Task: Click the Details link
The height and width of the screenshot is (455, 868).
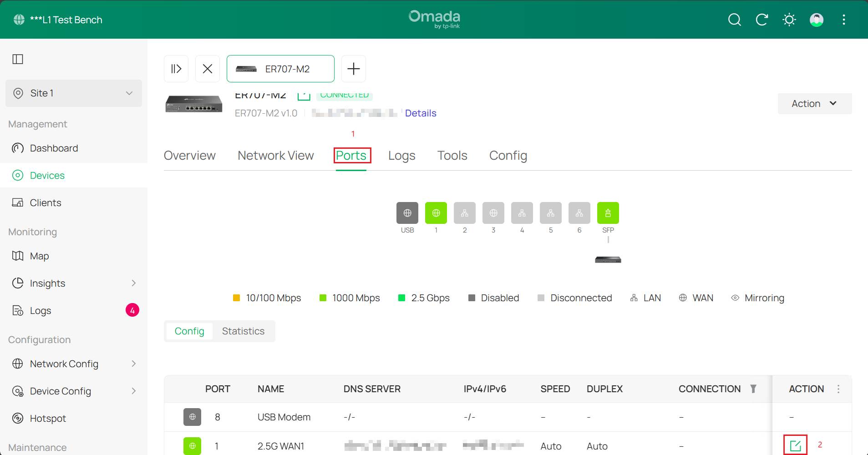Action: tap(421, 113)
